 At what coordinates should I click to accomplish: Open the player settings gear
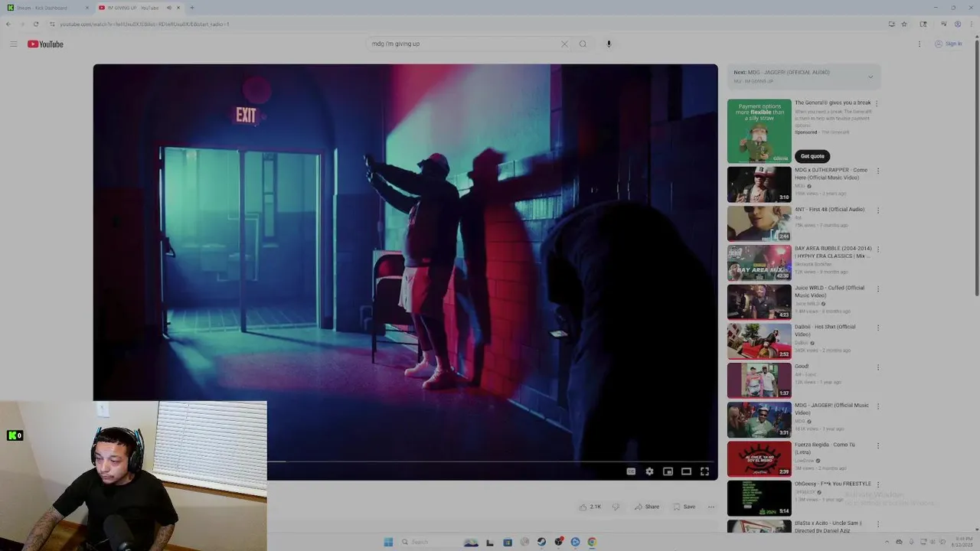[x=649, y=471]
